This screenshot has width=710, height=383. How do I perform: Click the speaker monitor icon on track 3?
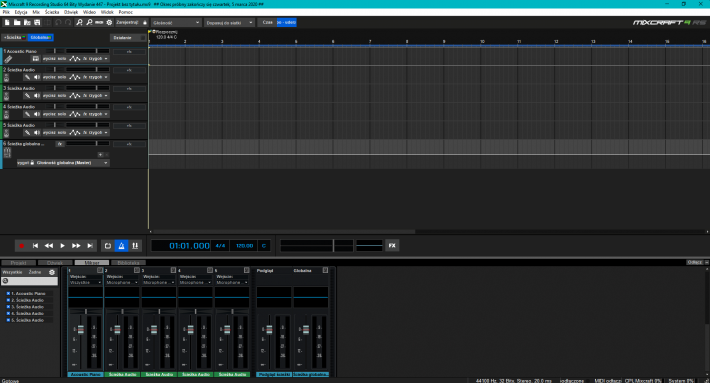tap(37, 96)
